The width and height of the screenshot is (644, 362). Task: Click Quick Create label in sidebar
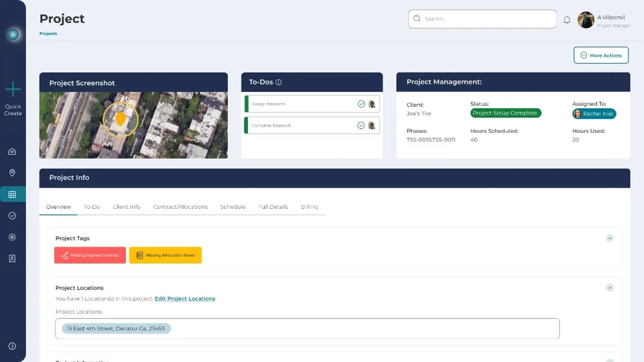coord(13,110)
